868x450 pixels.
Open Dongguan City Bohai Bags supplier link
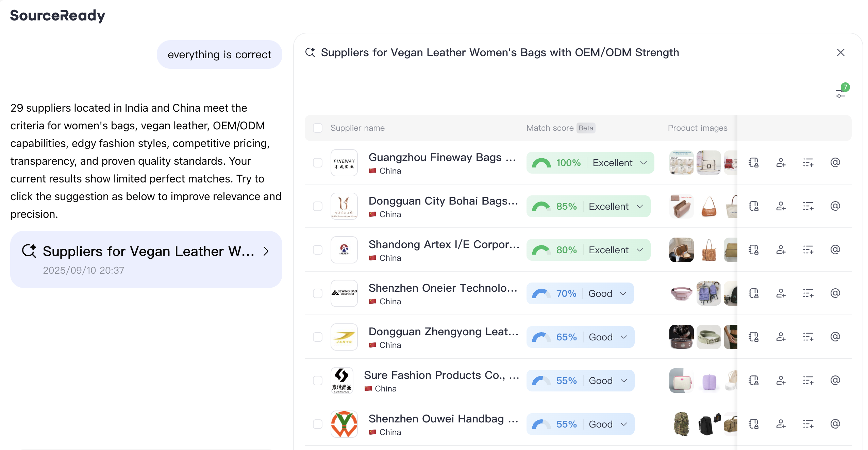pyautogui.click(x=443, y=201)
